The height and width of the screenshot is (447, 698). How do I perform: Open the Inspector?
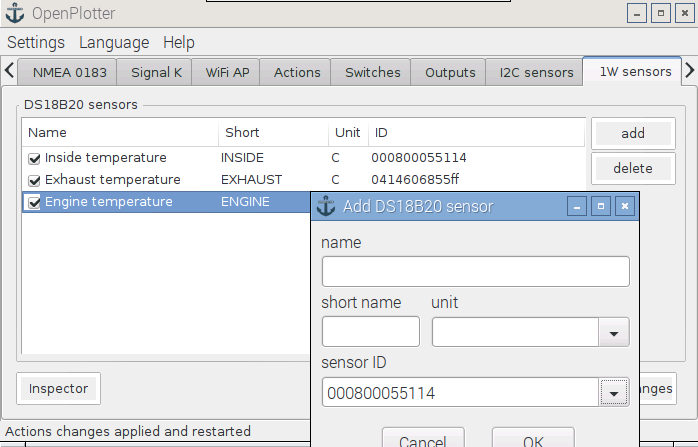click(x=58, y=389)
